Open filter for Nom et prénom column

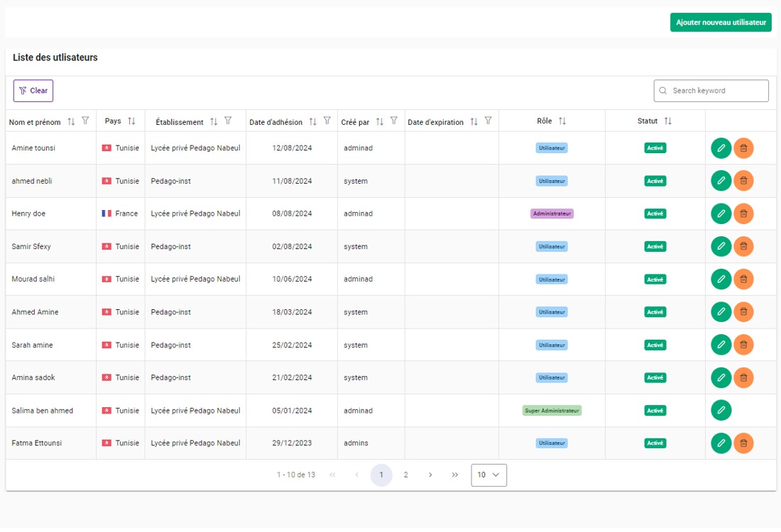coord(85,121)
